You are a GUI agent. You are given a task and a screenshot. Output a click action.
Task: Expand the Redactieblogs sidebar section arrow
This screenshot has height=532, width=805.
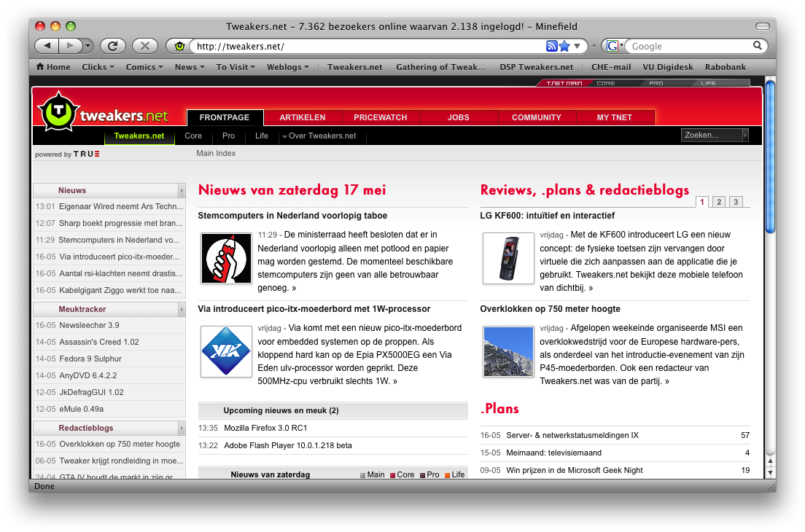[x=182, y=428]
